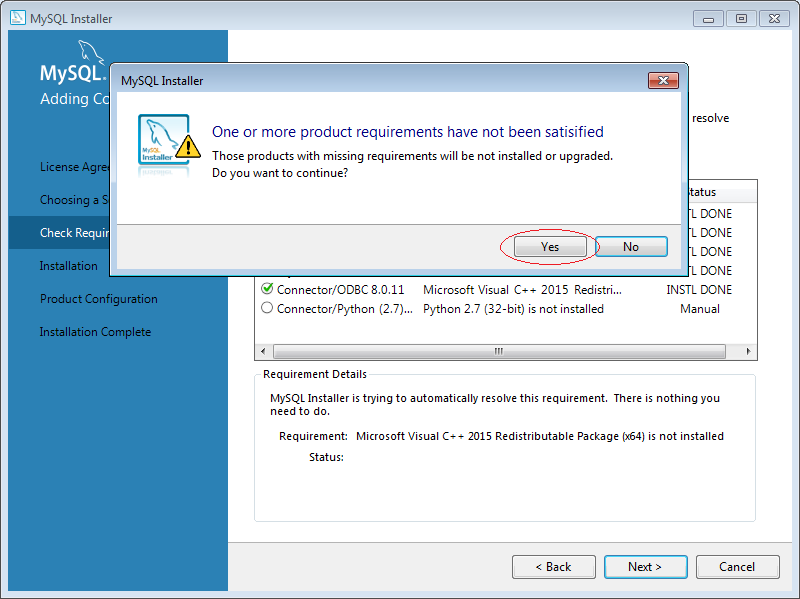Viewport: 800px width, 599px height.
Task: Click the horizontal scrollbar left arrow
Action: [263, 351]
